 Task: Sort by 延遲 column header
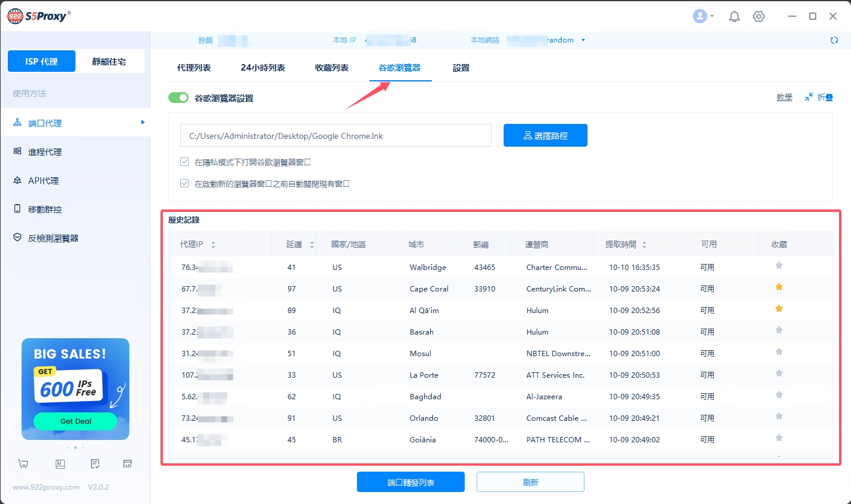300,244
